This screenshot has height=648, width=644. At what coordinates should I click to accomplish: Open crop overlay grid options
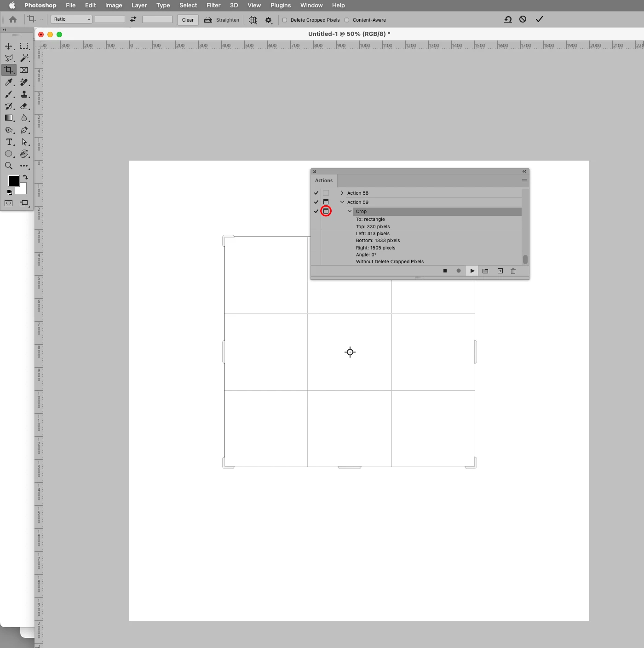click(253, 20)
